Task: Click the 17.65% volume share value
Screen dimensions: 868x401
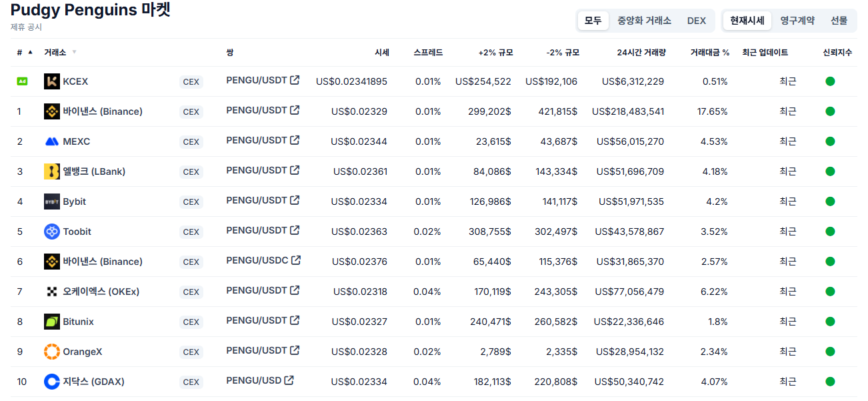Action: point(713,111)
